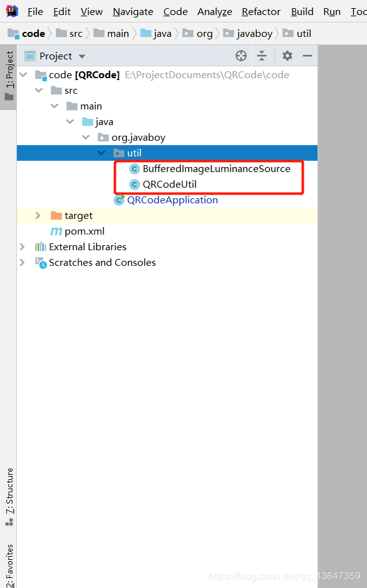Click the 'javaboy' breadcrumb in navigation bar
Viewport: 367px width, 588px height.
(x=248, y=33)
